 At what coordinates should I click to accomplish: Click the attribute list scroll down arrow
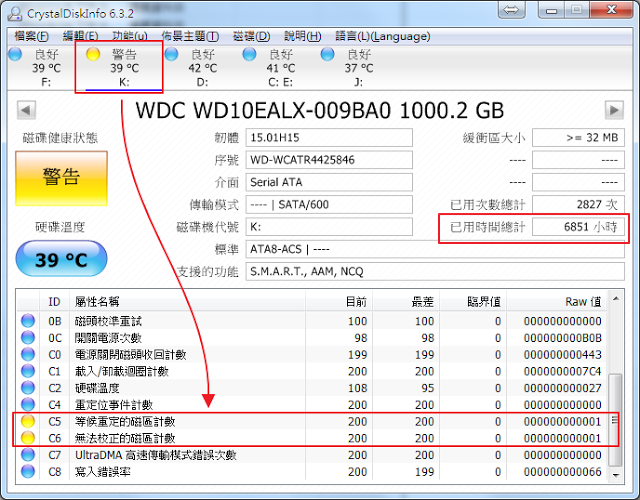point(616,475)
